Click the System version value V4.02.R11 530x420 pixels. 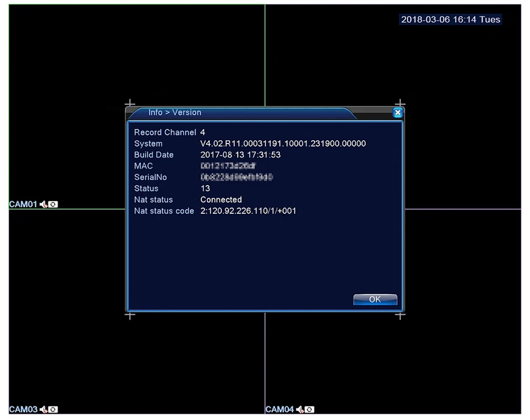pos(283,144)
